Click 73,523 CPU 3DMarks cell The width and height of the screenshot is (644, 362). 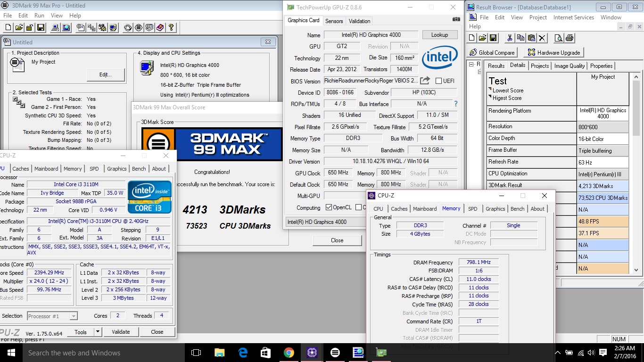pos(603,198)
